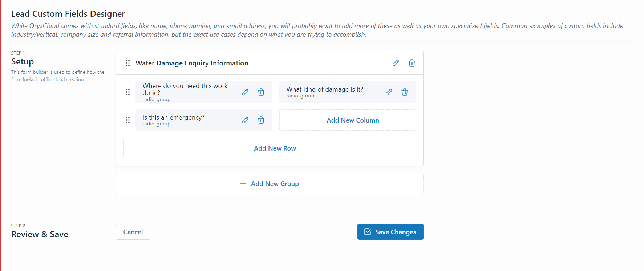Click the 'Where do you need this work done?' label

[x=185, y=89]
